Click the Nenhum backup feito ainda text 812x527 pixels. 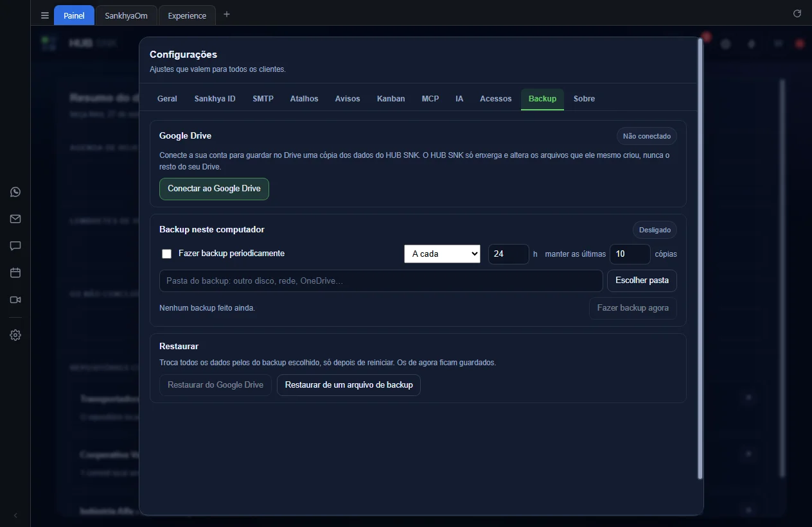207,308
